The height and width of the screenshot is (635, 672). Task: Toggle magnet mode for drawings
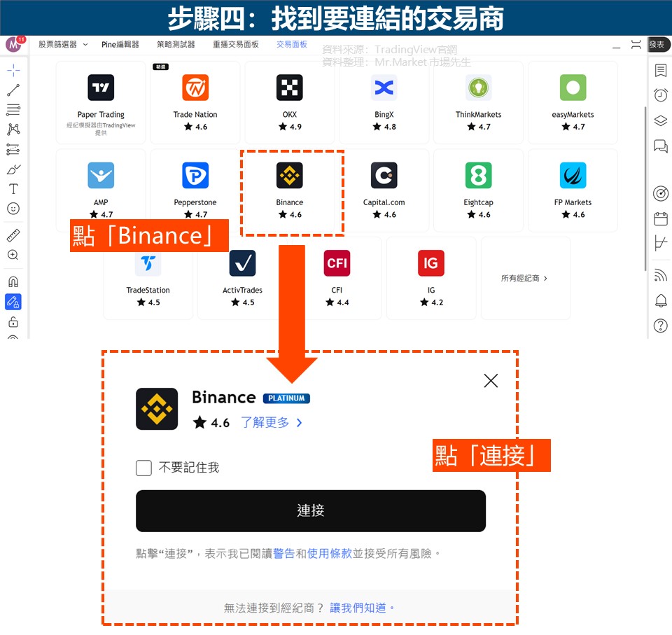[13, 281]
